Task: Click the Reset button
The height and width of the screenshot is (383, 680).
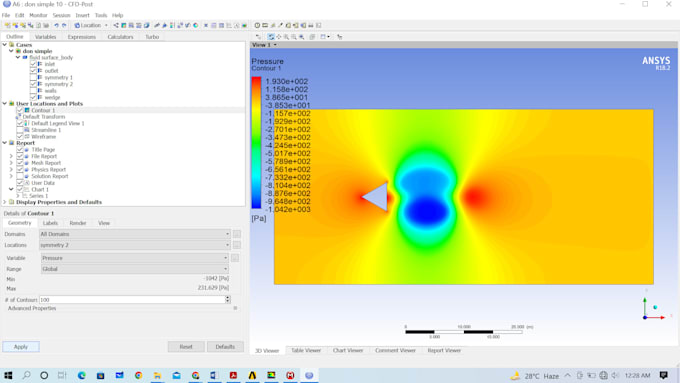Action: [x=186, y=347]
